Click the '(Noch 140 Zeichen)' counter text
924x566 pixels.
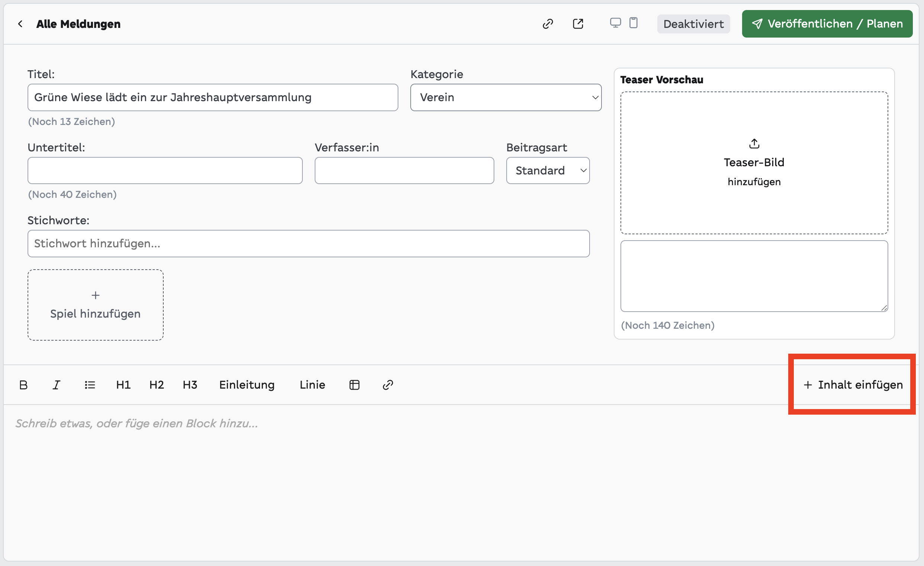pos(668,325)
